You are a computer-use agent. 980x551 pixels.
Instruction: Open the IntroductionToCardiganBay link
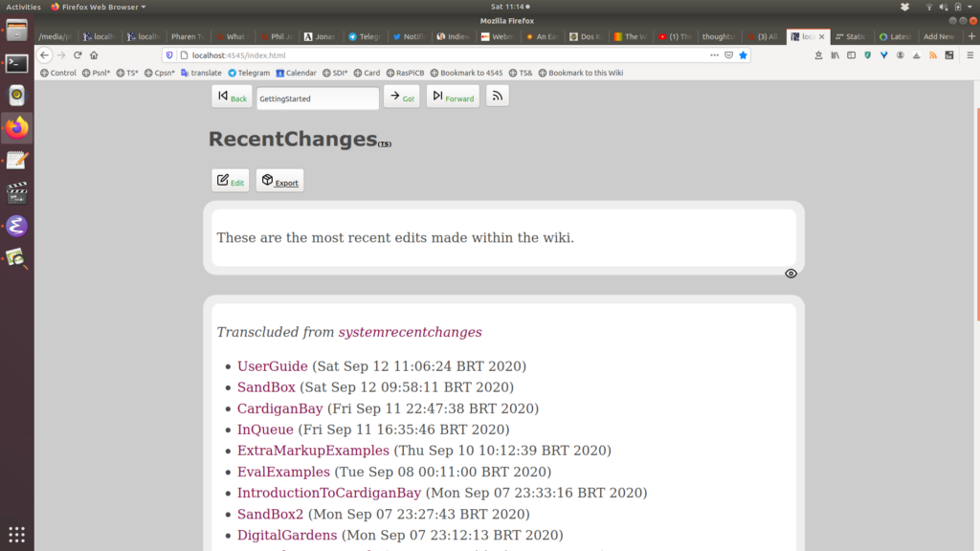pyautogui.click(x=329, y=493)
